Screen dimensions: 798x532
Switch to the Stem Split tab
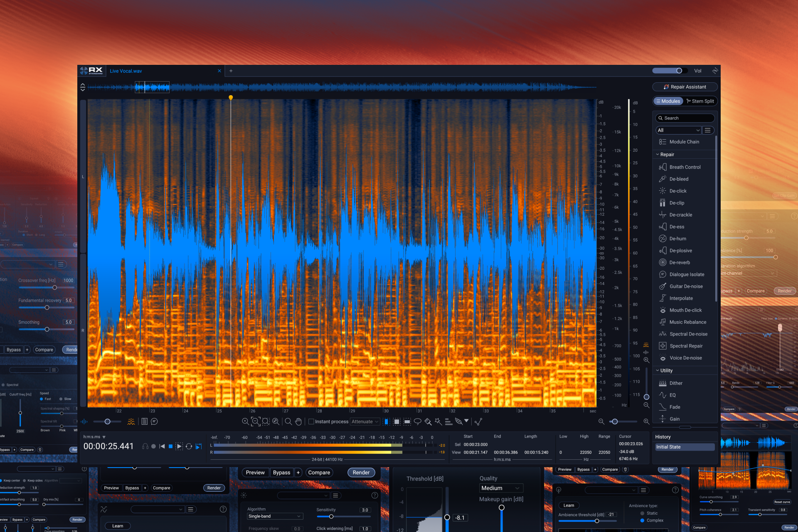(700, 101)
